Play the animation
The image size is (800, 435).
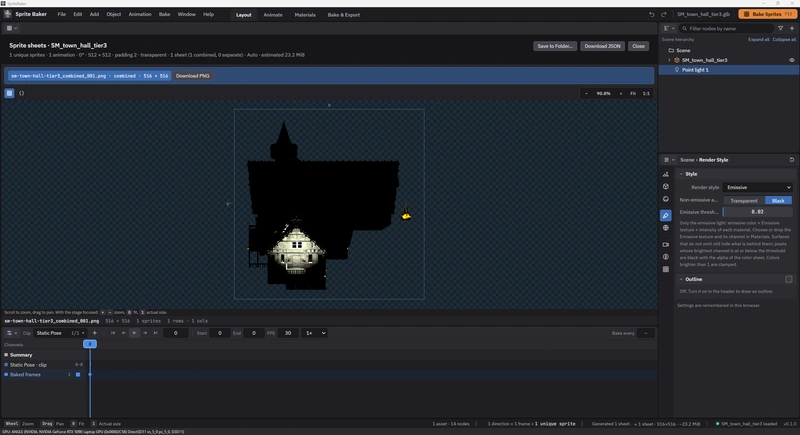(x=134, y=333)
